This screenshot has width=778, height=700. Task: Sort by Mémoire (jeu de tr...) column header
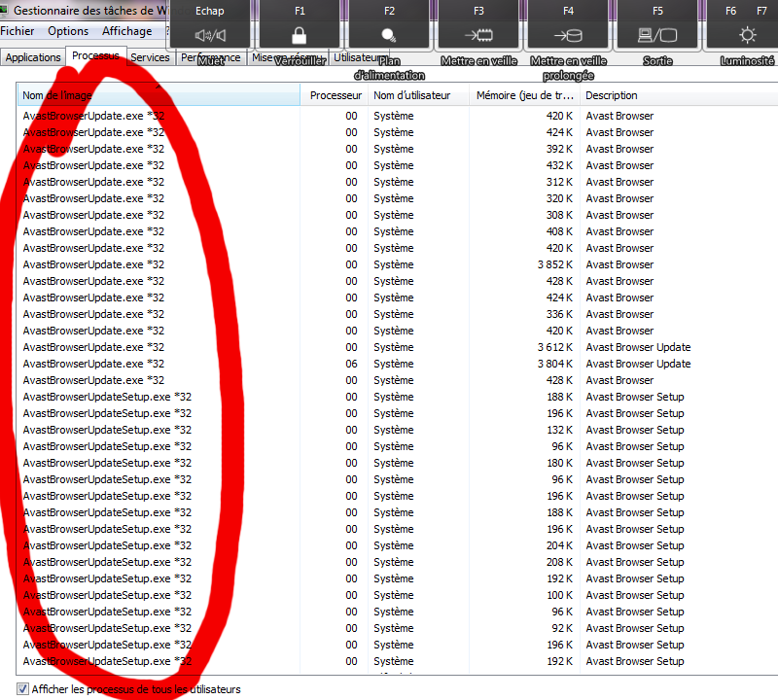coord(525,95)
